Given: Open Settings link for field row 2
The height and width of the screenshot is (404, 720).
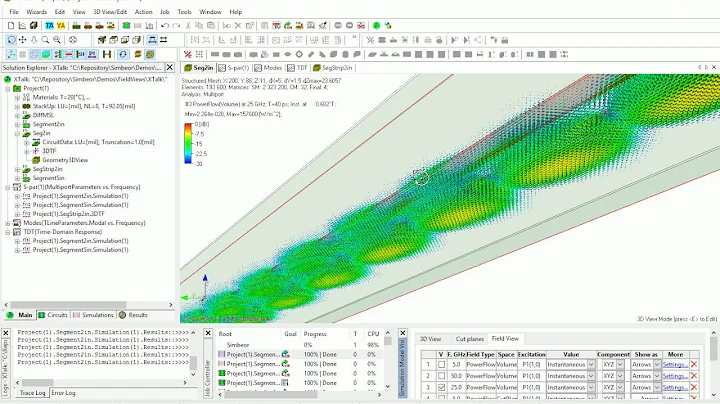Looking at the screenshot, I should pos(675,376).
